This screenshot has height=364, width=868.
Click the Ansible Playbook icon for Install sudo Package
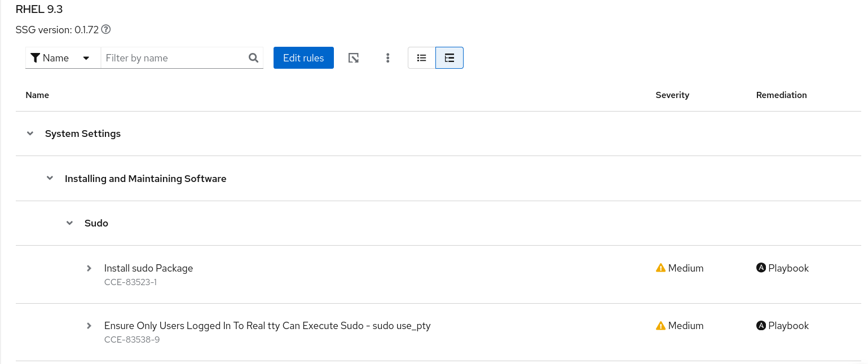tap(761, 268)
